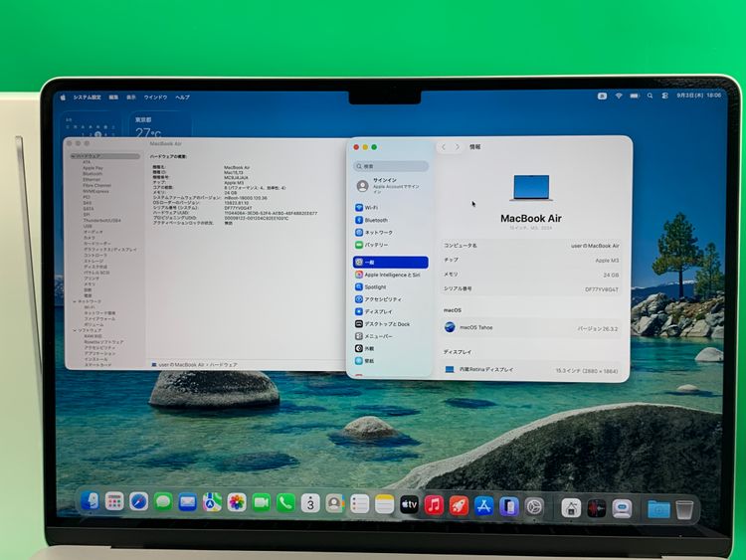The image size is (746, 560).
Task: Select バッテリー in System Settings sidebar
Action: point(390,245)
